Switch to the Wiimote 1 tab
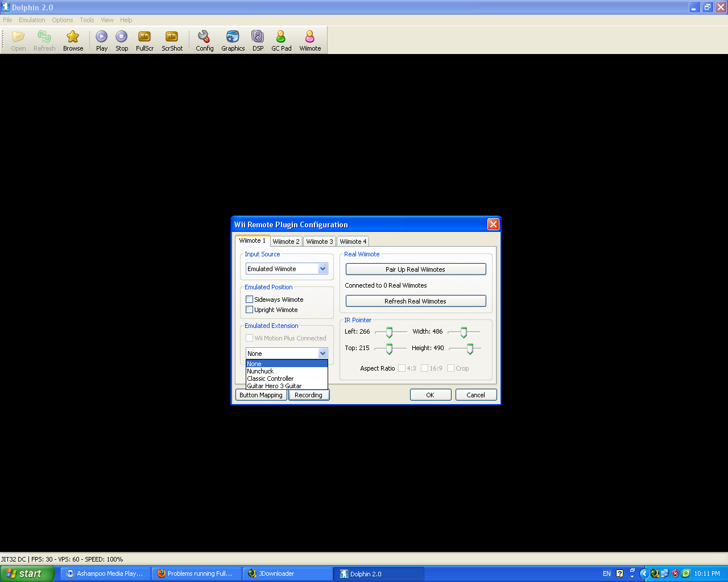Image resolution: width=728 pixels, height=582 pixels. pyautogui.click(x=252, y=241)
